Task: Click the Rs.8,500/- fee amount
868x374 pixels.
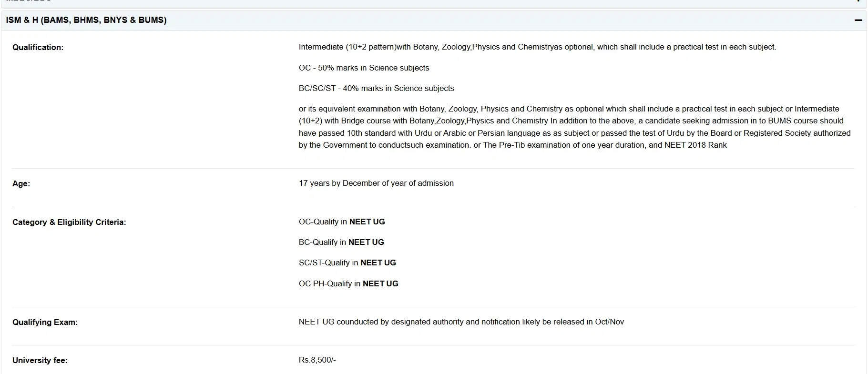Action: tap(317, 360)
